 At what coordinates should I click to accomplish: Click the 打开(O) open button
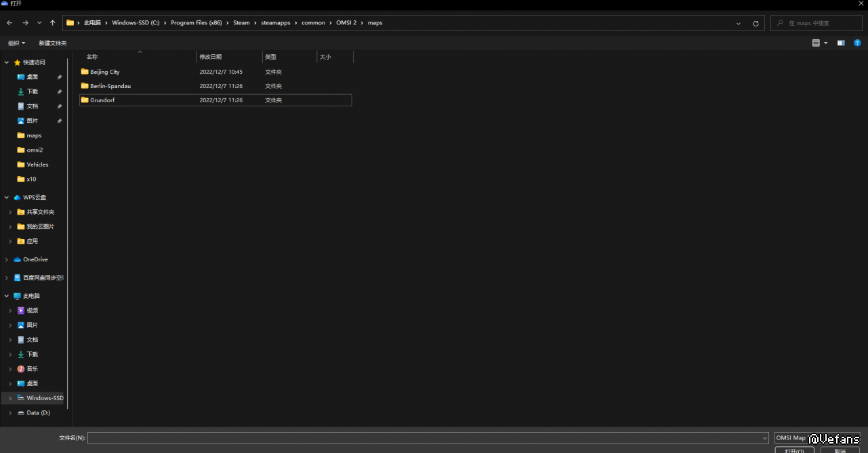click(794, 450)
